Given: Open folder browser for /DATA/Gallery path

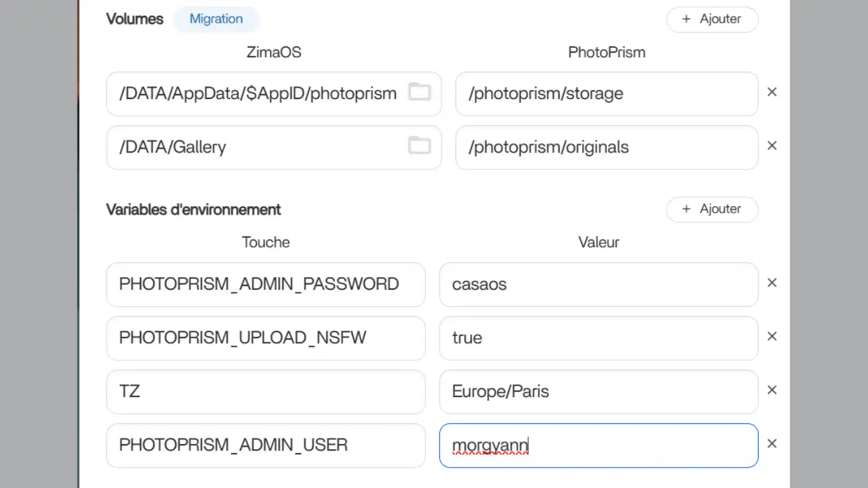Looking at the screenshot, I should 419,146.
